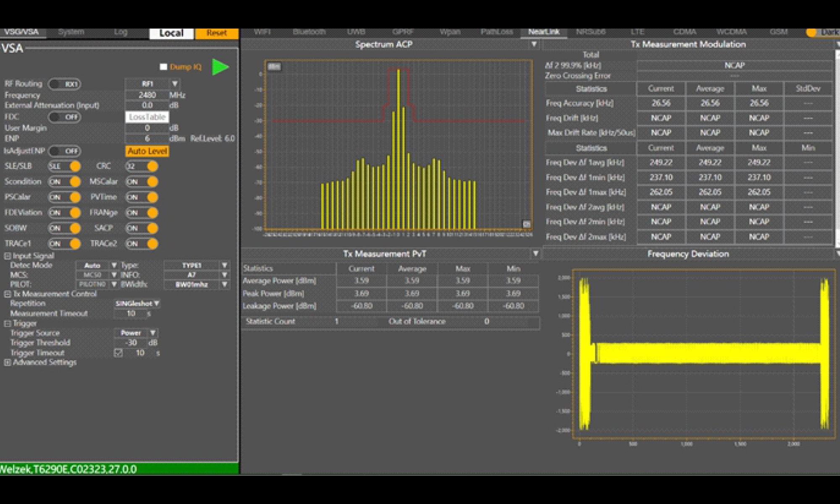Viewport: 840px width, 504px height.
Task: Switch the SLE/SLB toggle
Action: pos(64,166)
